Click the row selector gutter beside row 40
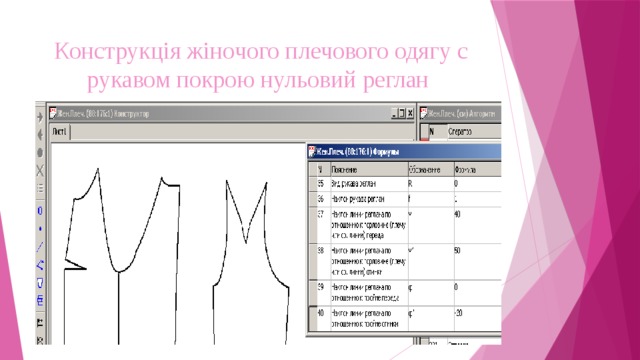640x360 pixels. coord(313,318)
